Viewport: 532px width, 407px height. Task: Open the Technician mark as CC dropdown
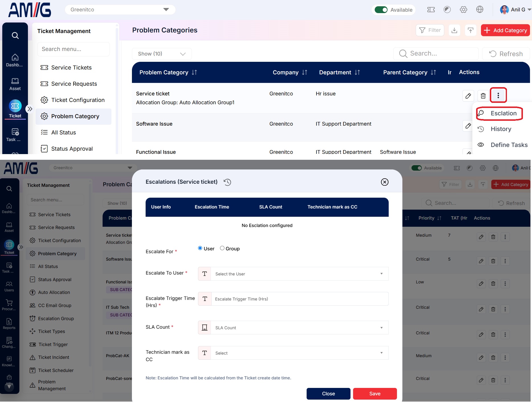point(293,353)
